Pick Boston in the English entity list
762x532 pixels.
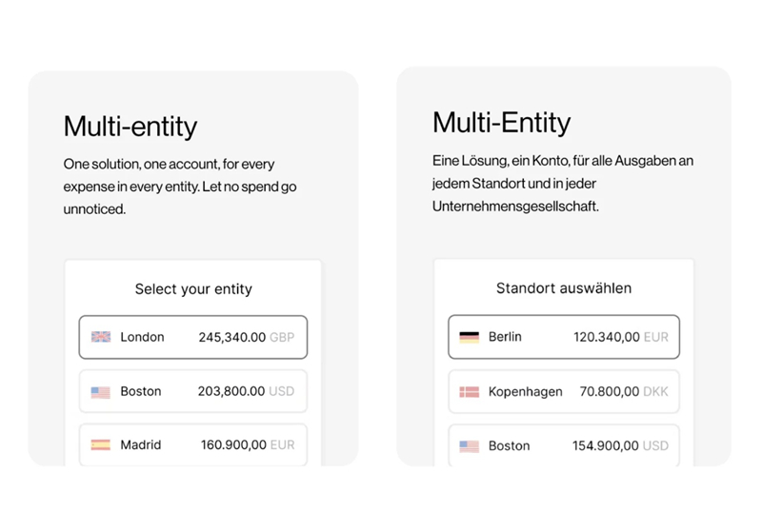coord(192,391)
